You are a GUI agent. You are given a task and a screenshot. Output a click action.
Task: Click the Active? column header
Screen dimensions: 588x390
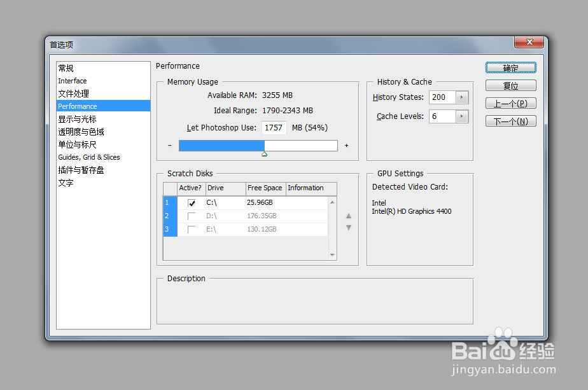[192, 188]
